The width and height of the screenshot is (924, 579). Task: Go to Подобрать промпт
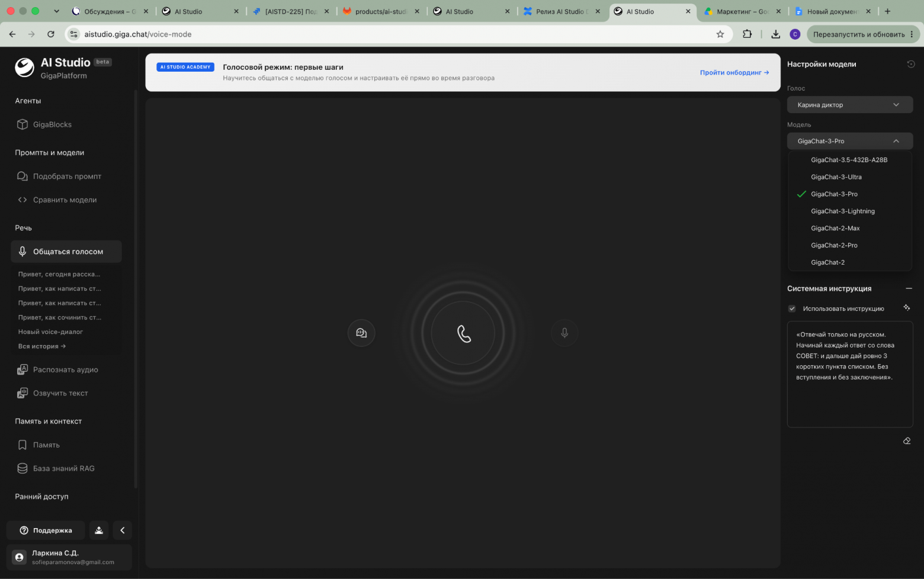point(66,176)
